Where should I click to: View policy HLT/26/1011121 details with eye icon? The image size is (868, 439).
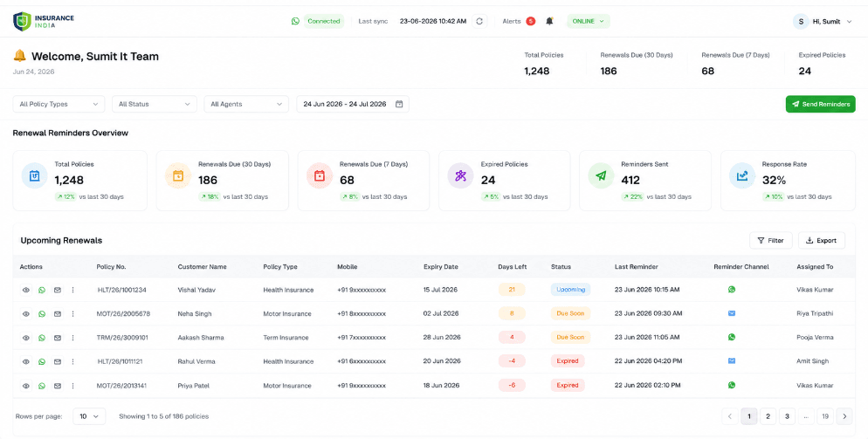[26, 361]
